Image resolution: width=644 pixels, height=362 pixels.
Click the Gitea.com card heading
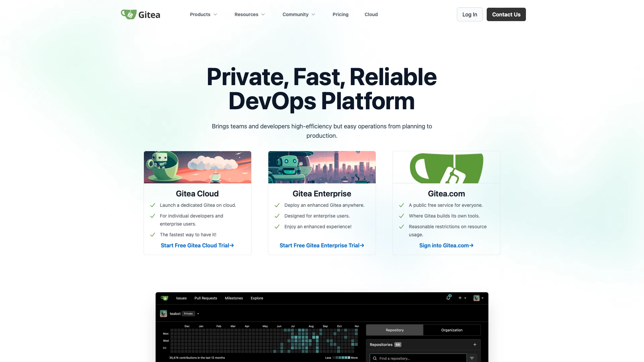click(446, 194)
